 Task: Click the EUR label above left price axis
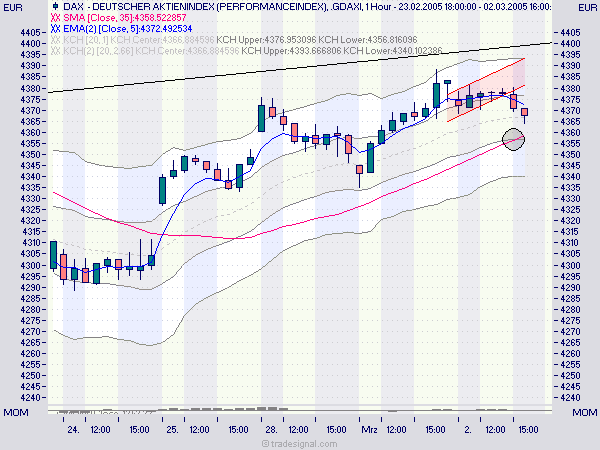(12, 8)
